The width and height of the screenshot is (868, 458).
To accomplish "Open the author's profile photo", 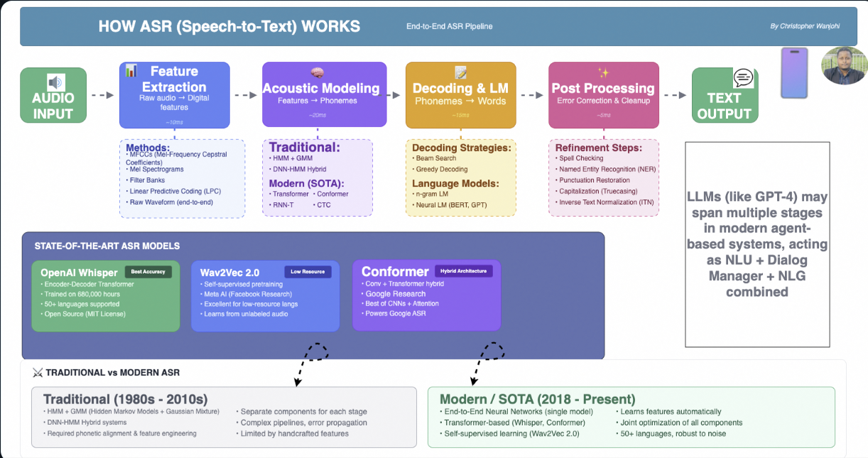I will pos(845,66).
